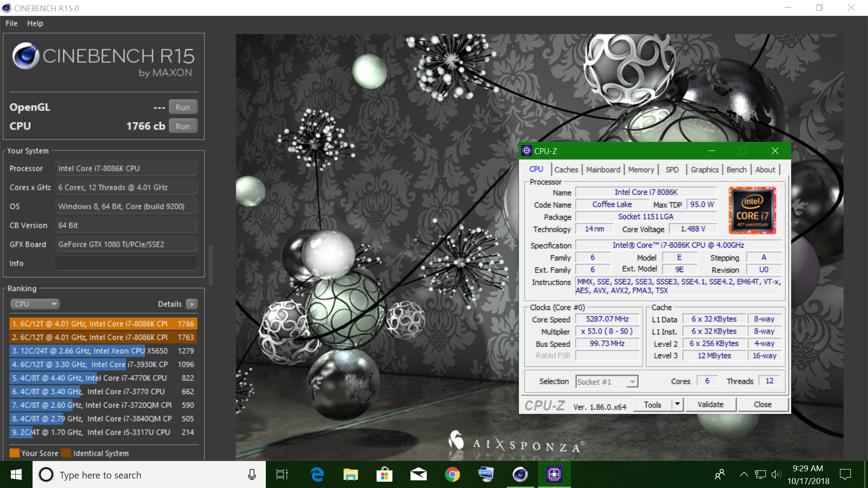The height and width of the screenshot is (488, 868).
Task: Run the OpenGL benchmark
Action: [183, 107]
